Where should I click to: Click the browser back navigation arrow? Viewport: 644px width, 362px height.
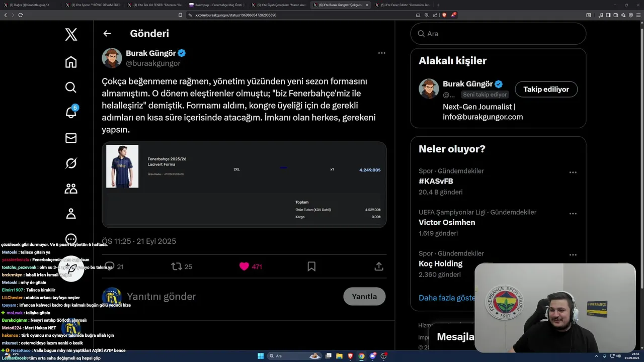6,15
